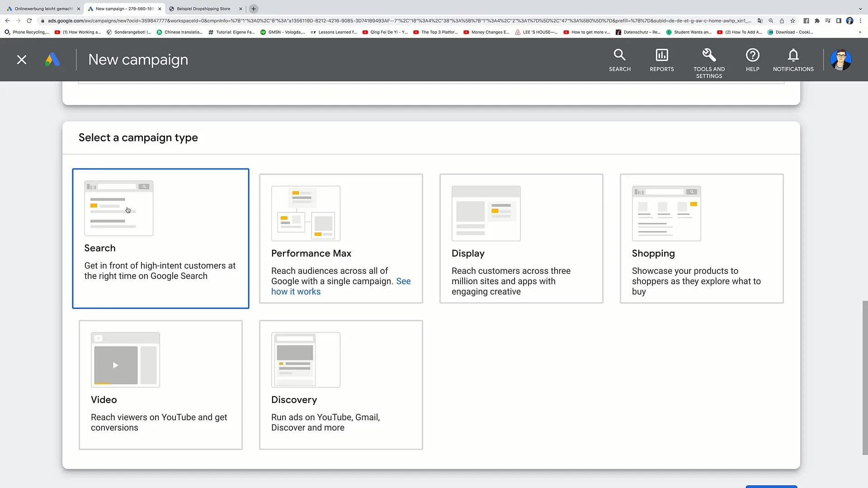Open the Chinese translation bookmark

[179, 32]
